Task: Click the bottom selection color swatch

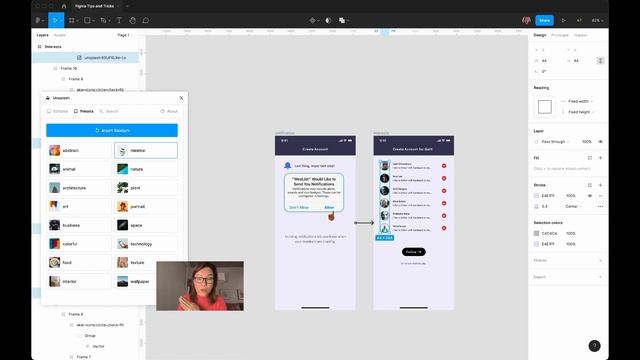Action: [x=536, y=244]
